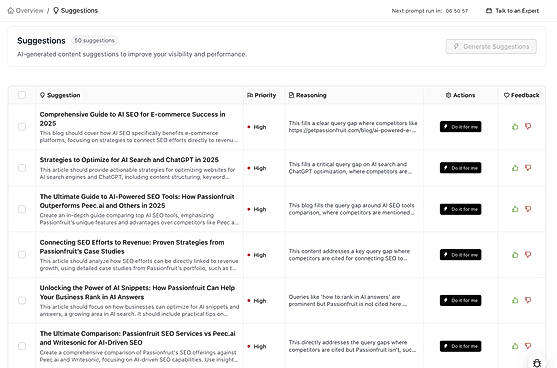Viewport: 557px width, 368px height.
Task: Click the Actions column header
Action: (460, 95)
